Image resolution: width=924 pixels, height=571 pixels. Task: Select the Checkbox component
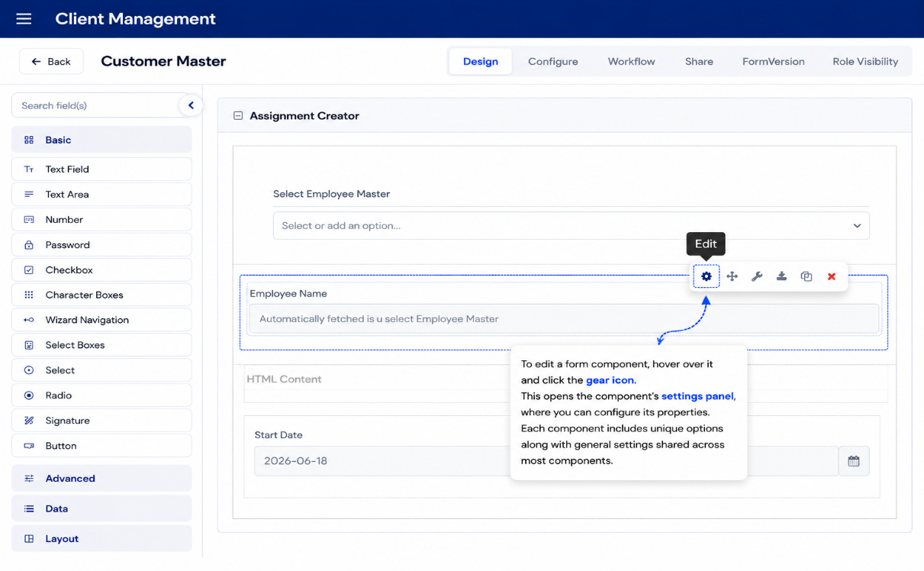click(x=101, y=270)
